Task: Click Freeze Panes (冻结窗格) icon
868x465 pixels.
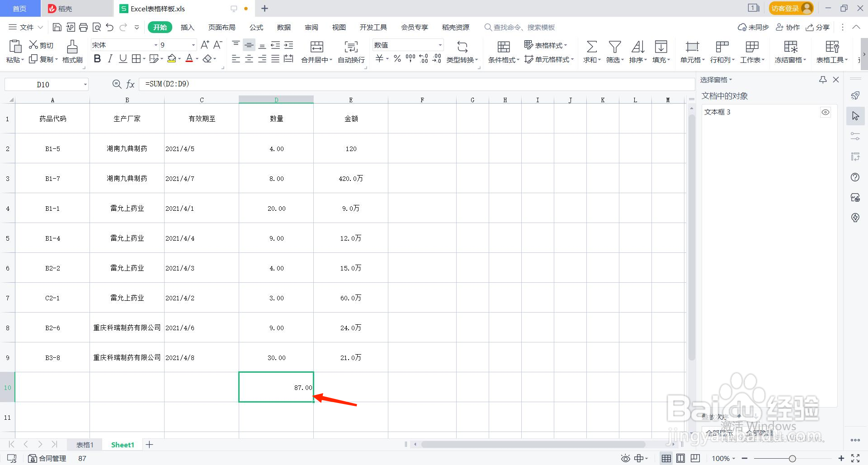Action: coord(791,47)
